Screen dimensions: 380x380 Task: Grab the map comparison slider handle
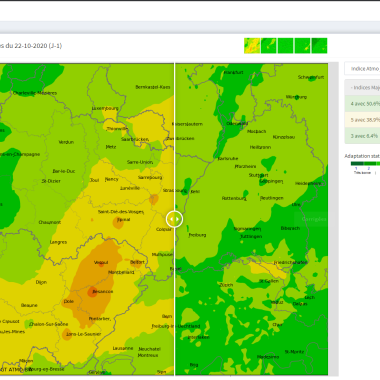point(174,219)
